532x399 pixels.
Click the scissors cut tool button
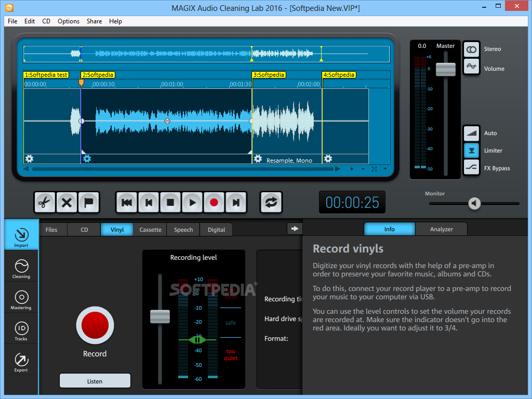(45, 203)
